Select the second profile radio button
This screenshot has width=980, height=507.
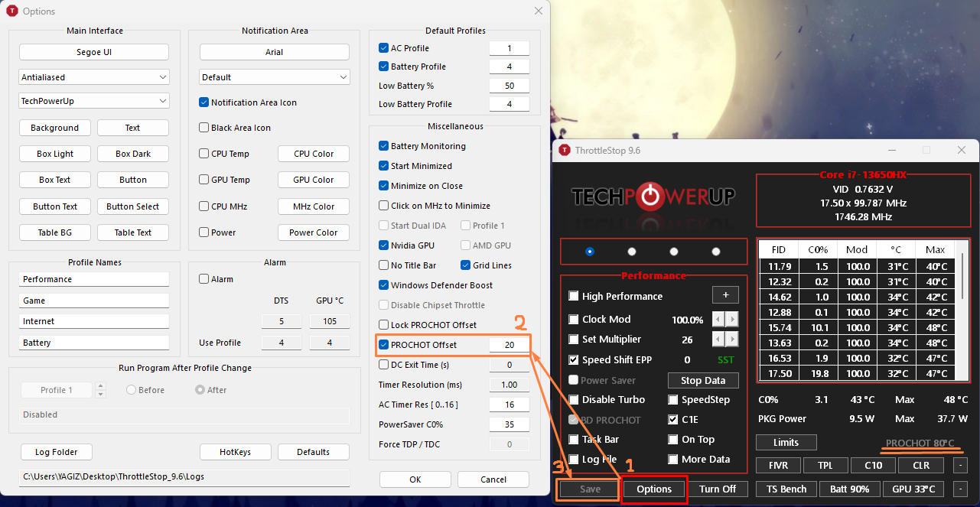[632, 251]
